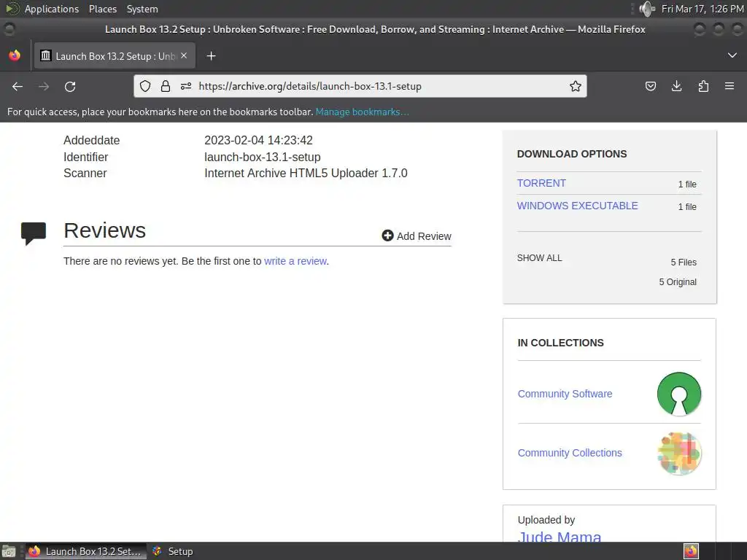Open the Community Software collection link

tap(565, 394)
